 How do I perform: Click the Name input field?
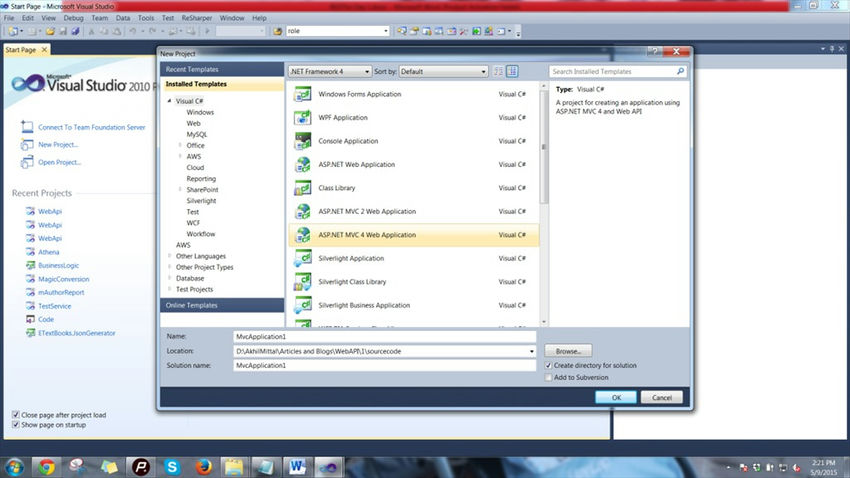click(x=384, y=337)
